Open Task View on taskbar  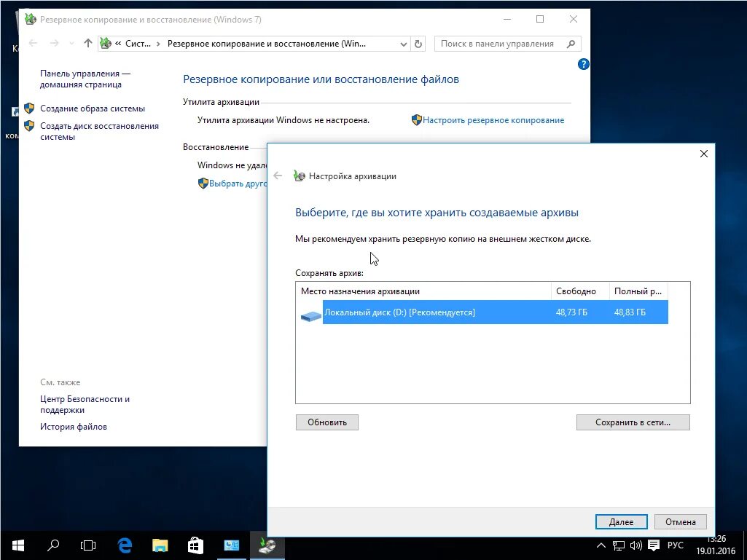[88, 545]
